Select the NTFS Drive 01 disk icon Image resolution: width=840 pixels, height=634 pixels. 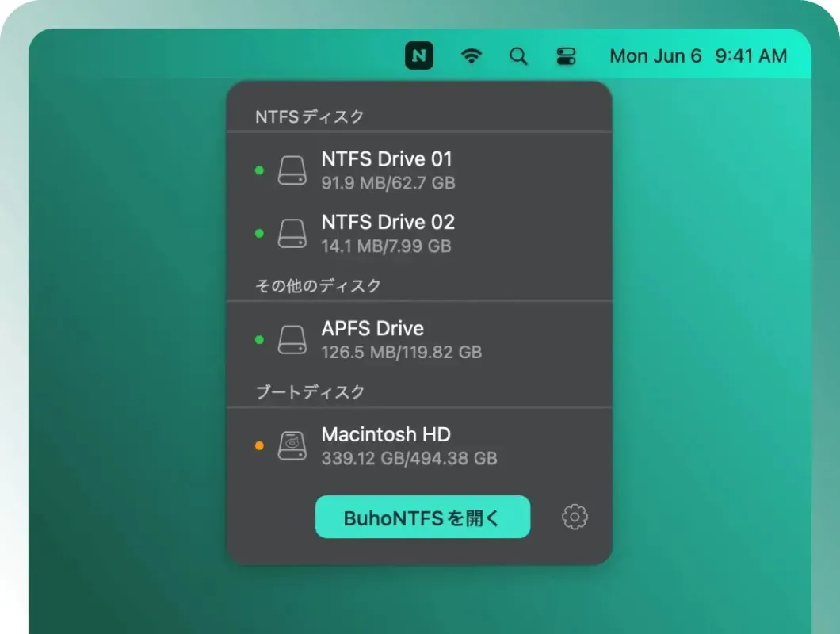292,170
